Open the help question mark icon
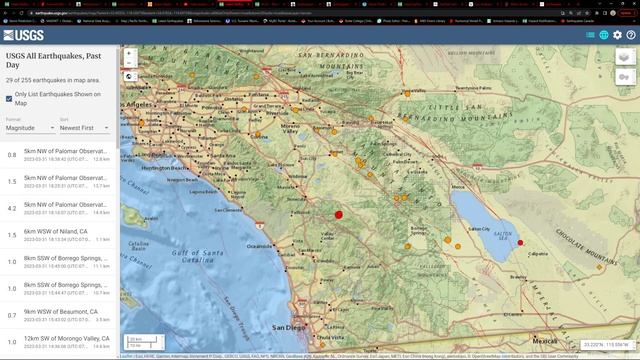Screen dimensions: 640x360 631,35
